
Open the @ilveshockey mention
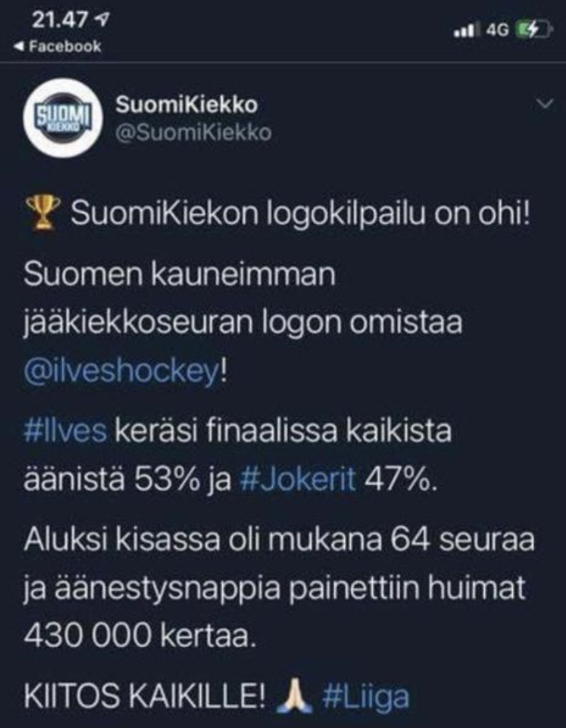click(120, 371)
